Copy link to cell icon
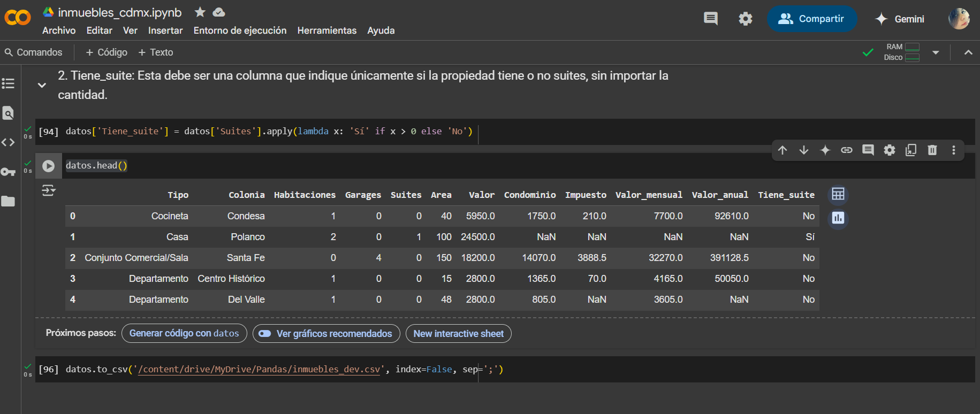Viewport: 980px width, 414px height. pyautogui.click(x=847, y=150)
